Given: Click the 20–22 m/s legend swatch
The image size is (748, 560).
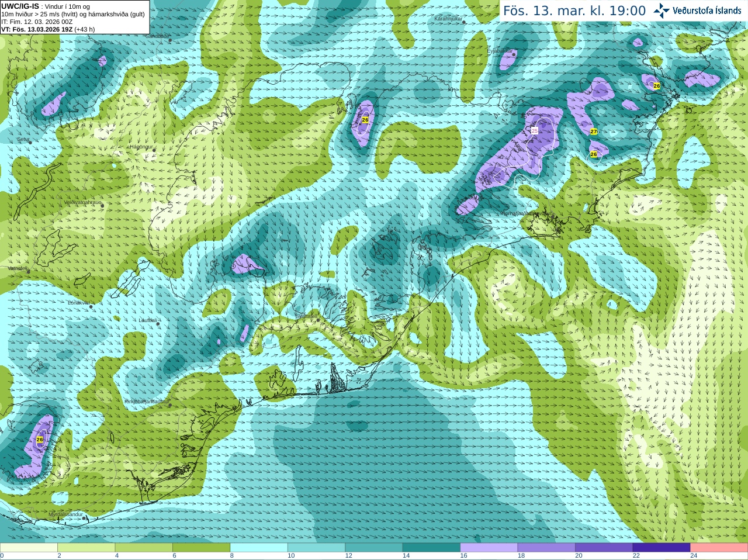Looking at the screenshot, I should pos(604,548).
